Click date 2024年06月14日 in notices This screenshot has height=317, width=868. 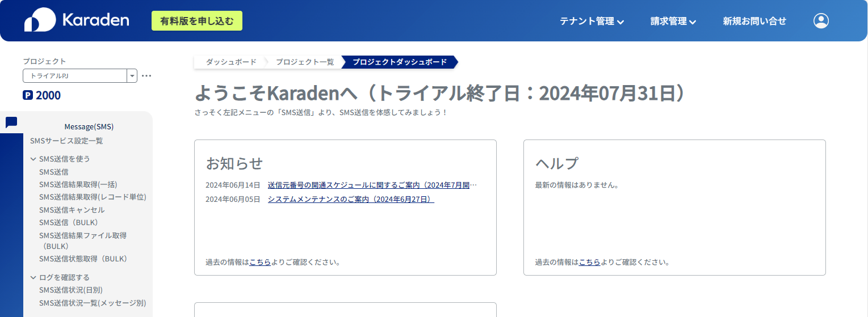pos(233,185)
